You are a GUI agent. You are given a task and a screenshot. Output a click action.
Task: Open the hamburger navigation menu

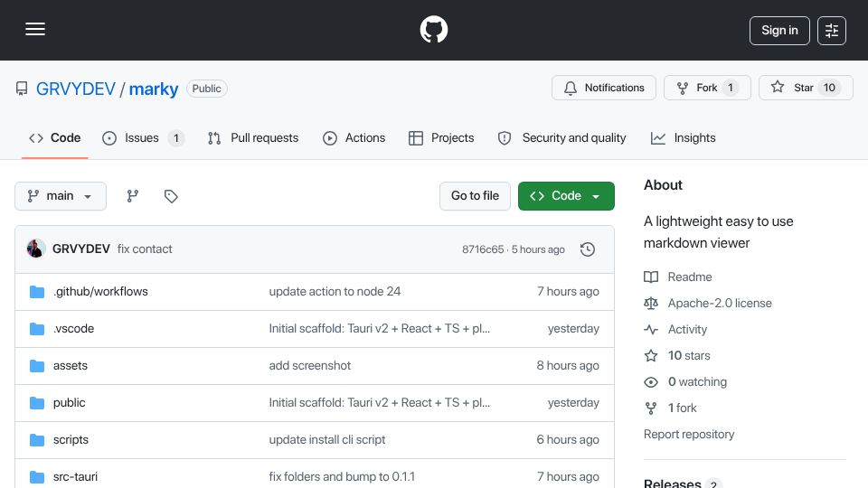pyautogui.click(x=35, y=29)
